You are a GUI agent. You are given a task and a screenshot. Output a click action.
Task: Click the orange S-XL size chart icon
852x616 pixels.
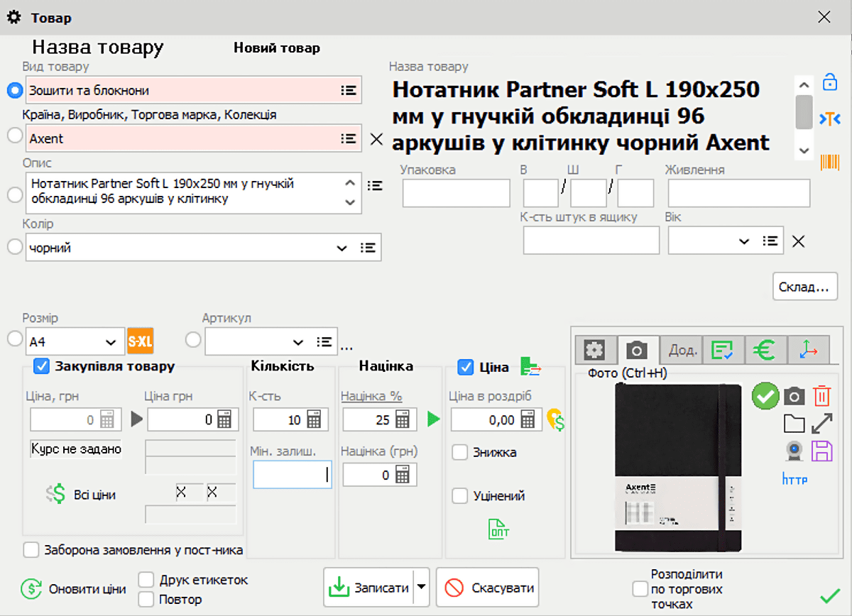141,342
